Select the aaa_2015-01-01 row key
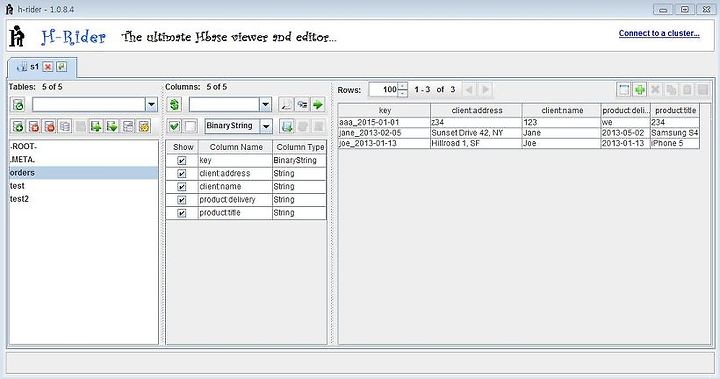This screenshot has width=720, height=379. click(384, 123)
